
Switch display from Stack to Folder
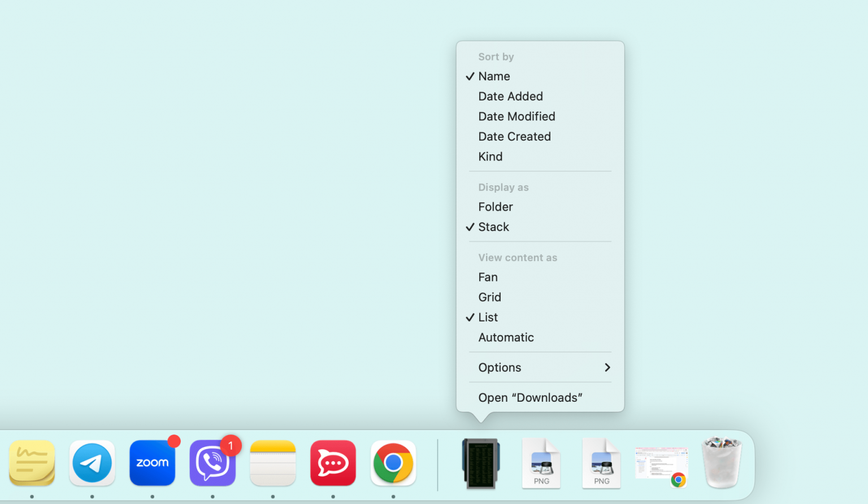(496, 207)
